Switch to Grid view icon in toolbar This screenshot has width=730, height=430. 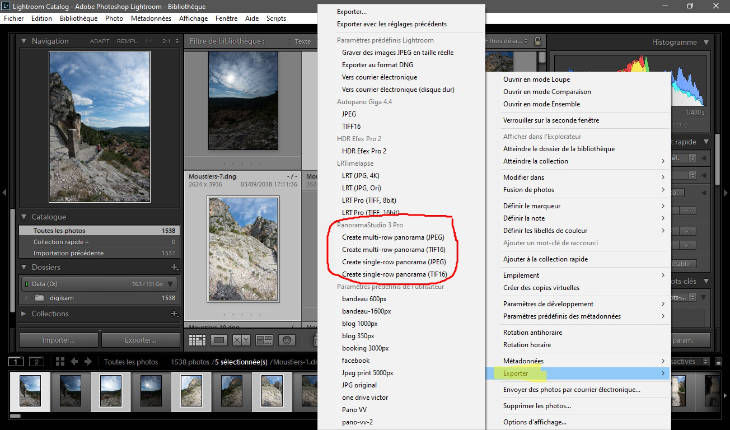(x=196, y=340)
